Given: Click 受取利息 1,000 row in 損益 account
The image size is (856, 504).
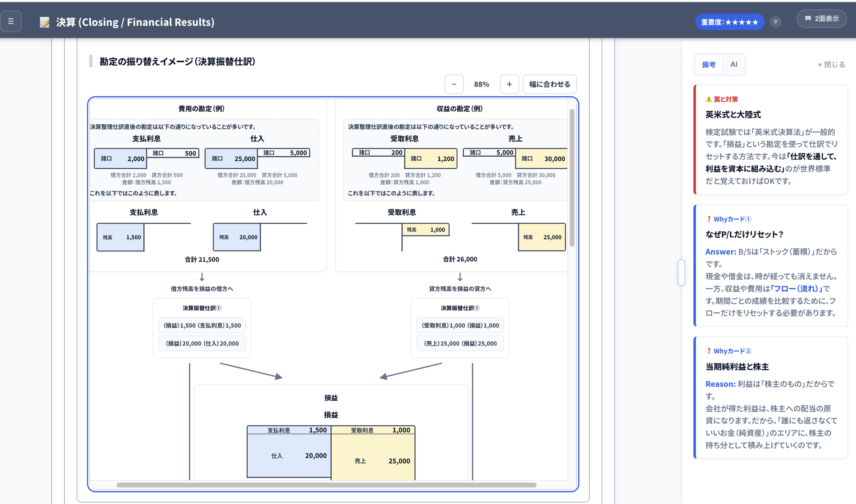Looking at the screenshot, I should pos(373,430).
